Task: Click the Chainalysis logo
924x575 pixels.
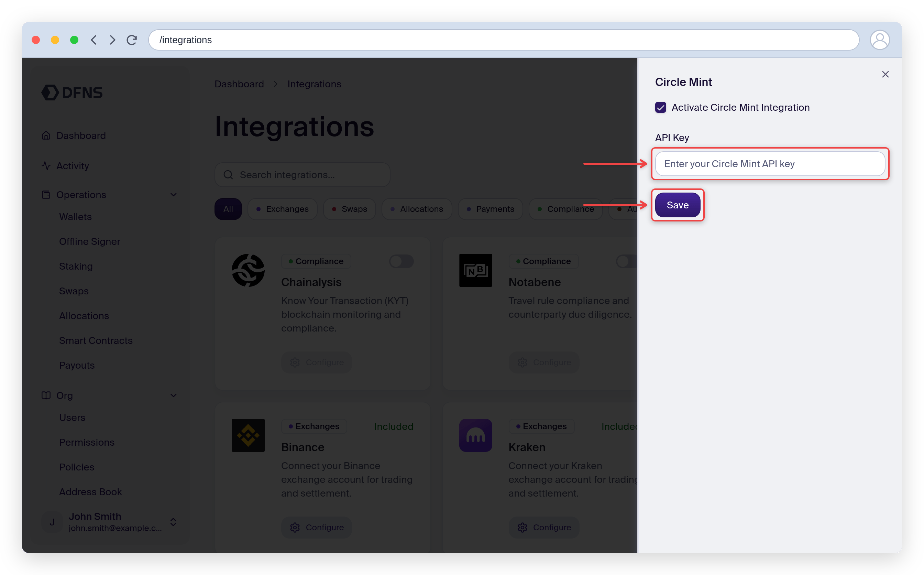Action: (248, 270)
